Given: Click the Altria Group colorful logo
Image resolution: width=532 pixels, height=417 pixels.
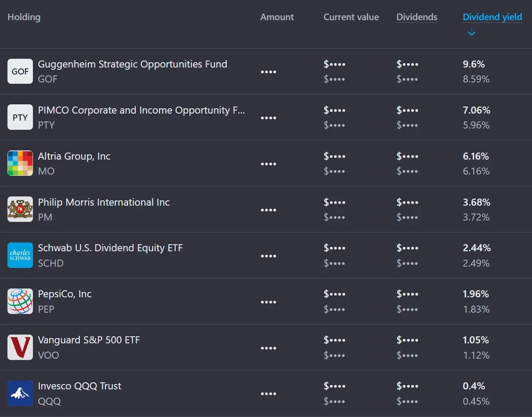Looking at the screenshot, I should coord(20,164).
